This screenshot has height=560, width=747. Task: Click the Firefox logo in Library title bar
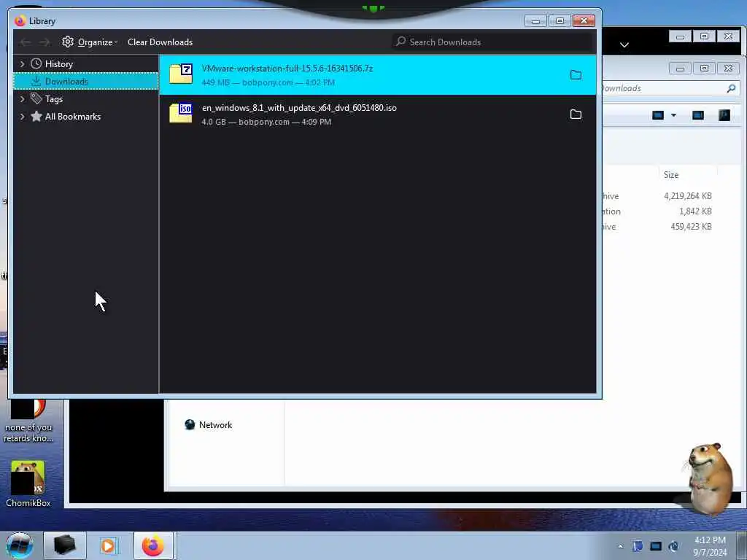(x=20, y=21)
